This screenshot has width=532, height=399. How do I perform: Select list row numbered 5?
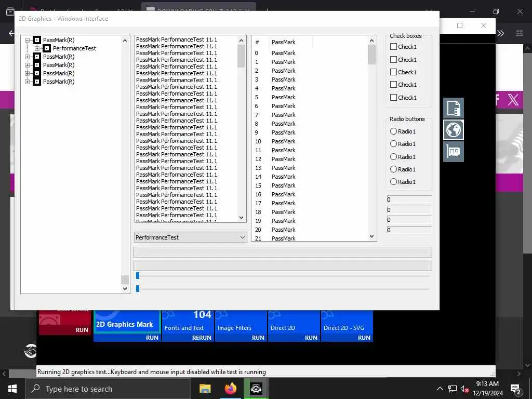[x=311, y=97]
